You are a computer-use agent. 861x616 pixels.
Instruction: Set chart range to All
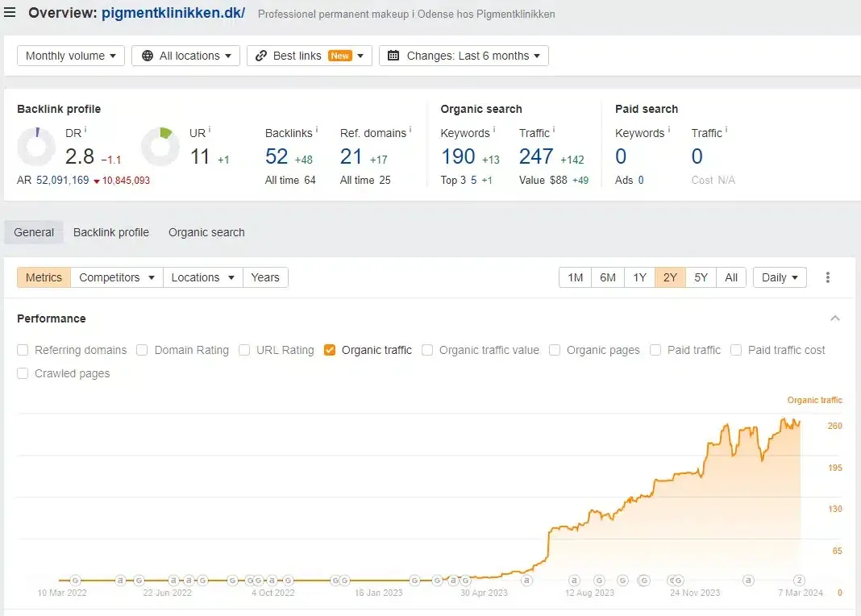[731, 277]
